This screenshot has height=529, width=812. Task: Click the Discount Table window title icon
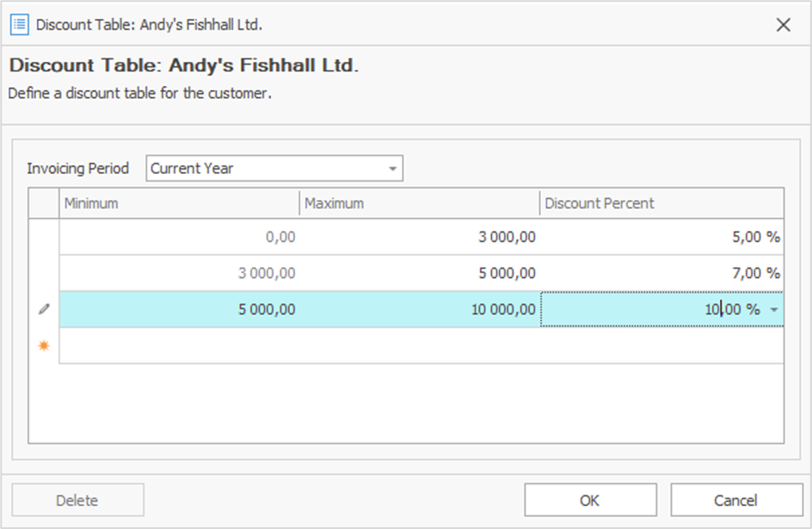point(19,24)
